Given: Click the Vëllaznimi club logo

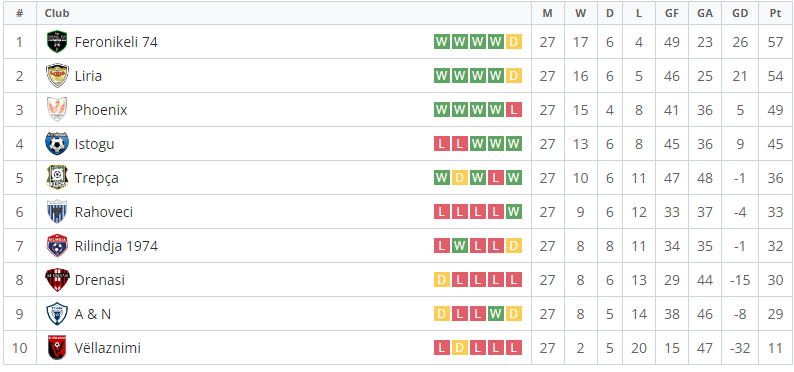Looking at the screenshot, I should click(57, 348).
